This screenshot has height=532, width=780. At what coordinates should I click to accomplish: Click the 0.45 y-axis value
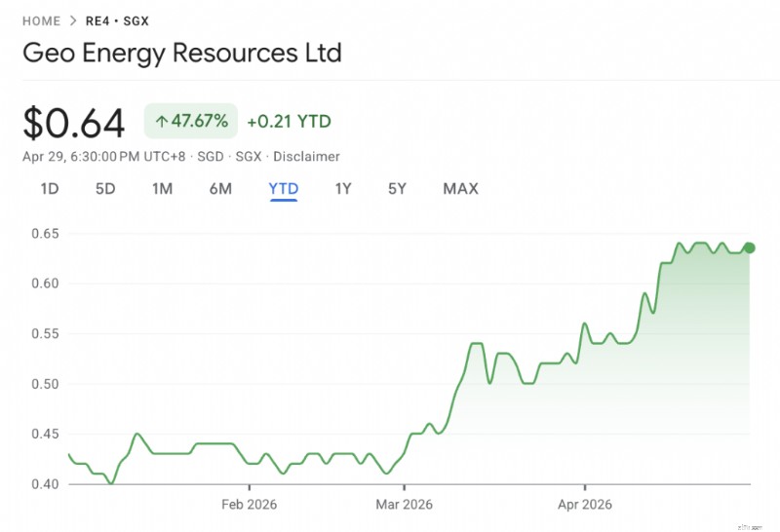coord(45,434)
